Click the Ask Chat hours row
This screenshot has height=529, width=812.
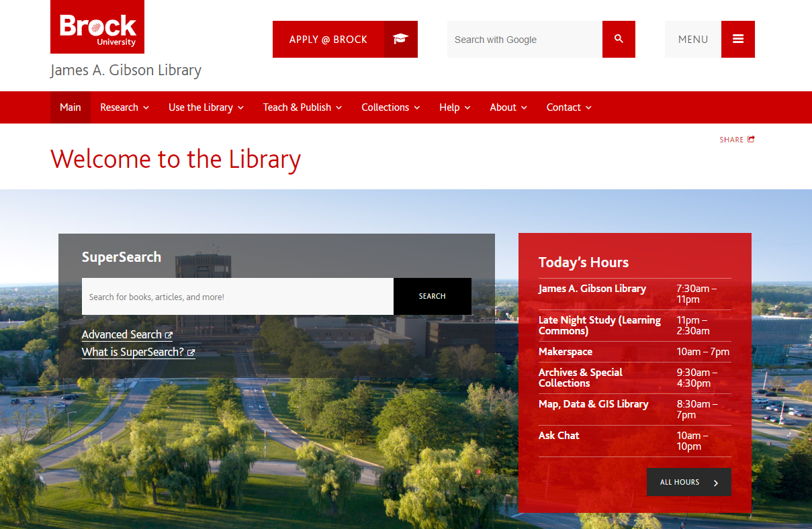click(635, 441)
